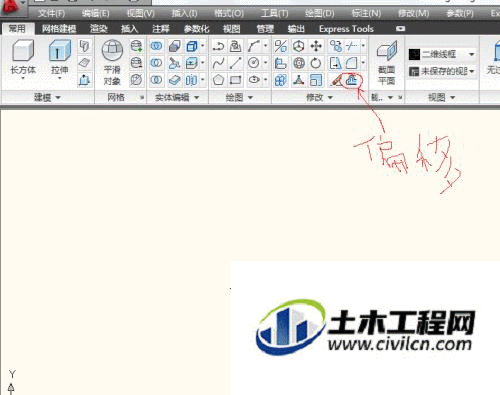The width and height of the screenshot is (500, 395).
Task: Click the solid Subtract icon
Action: [156, 63]
